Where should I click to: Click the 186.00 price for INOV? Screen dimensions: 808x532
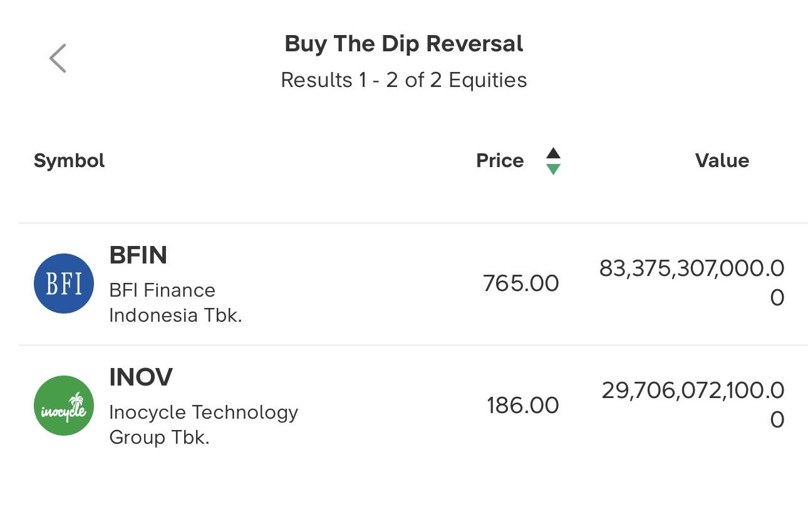click(522, 406)
